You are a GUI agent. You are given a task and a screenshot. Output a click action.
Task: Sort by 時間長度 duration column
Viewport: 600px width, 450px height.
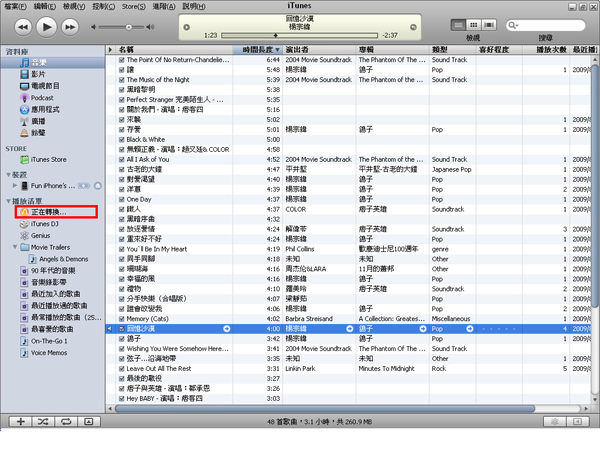click(x=258, y=50)
